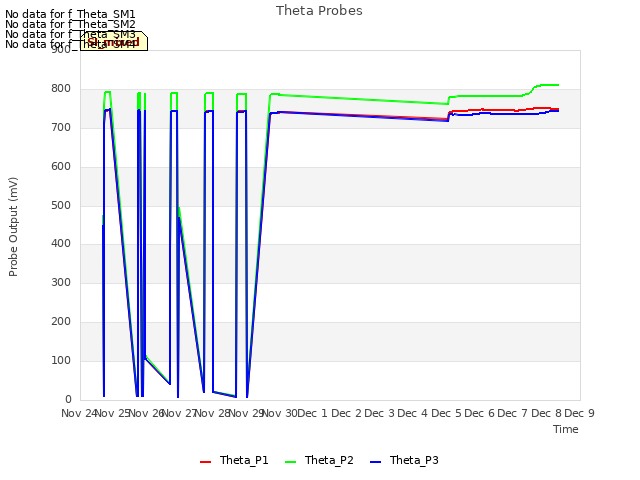Click the yellow annotation note box

point(114,41)
